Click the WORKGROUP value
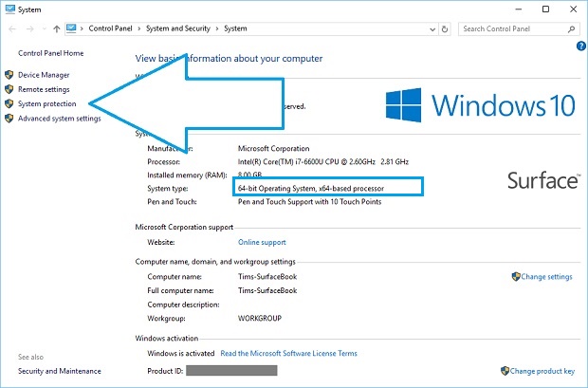588x388 pixels. tap(260, 319)
